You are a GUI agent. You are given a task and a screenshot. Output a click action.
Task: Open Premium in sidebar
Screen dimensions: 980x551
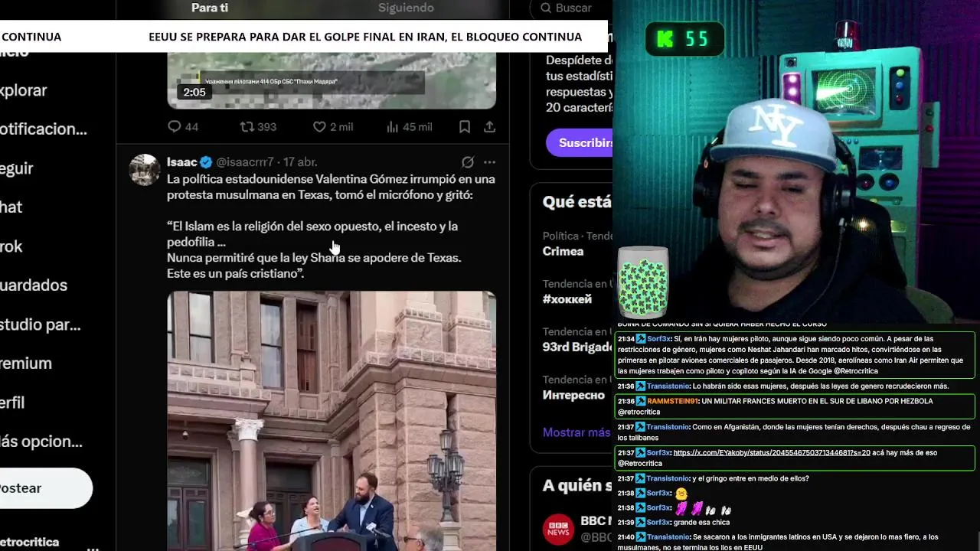tap(25, 364)
